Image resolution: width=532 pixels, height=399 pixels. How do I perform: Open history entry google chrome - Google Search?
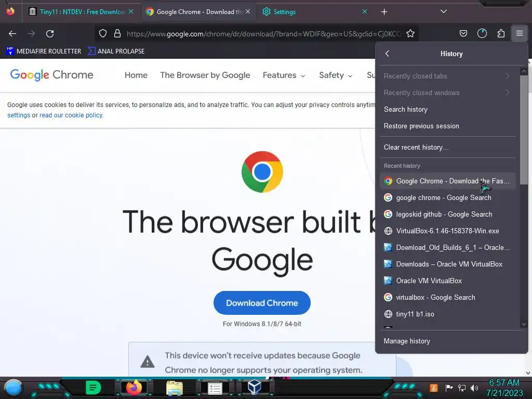tap(447, 197)
